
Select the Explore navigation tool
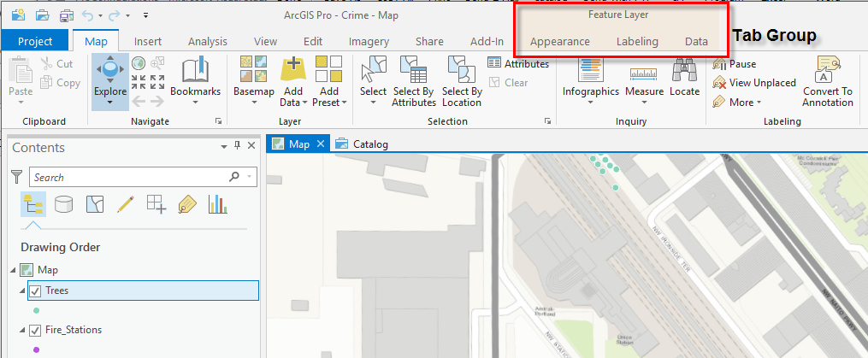[x=110, y=81]
